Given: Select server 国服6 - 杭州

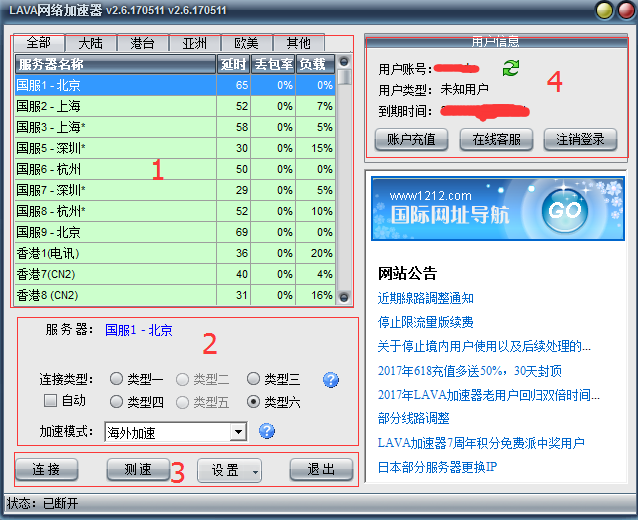Looking at the screenshot, I should [x=175, y=169].
